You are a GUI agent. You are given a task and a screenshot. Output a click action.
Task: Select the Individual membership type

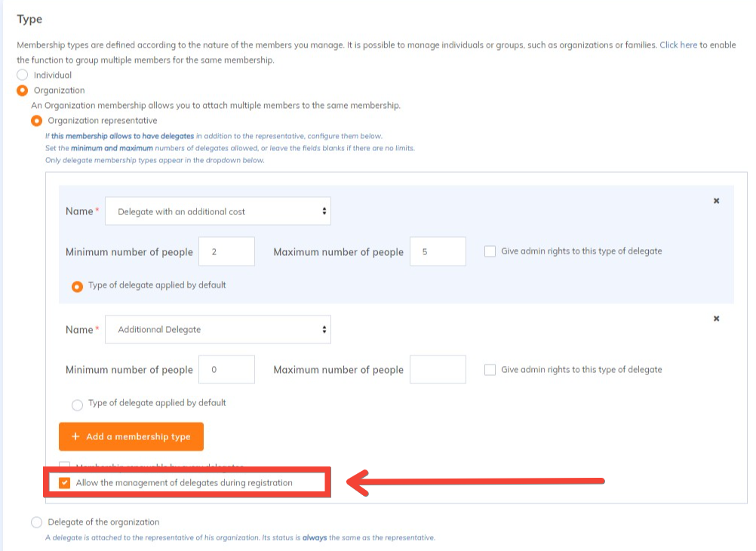tap(23, 75)
